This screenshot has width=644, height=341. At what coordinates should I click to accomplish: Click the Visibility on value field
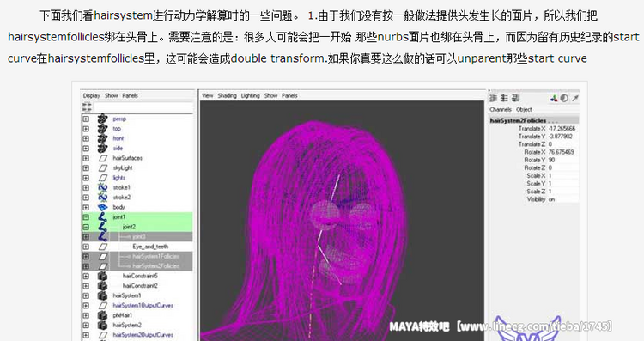[x=563, y=199]
